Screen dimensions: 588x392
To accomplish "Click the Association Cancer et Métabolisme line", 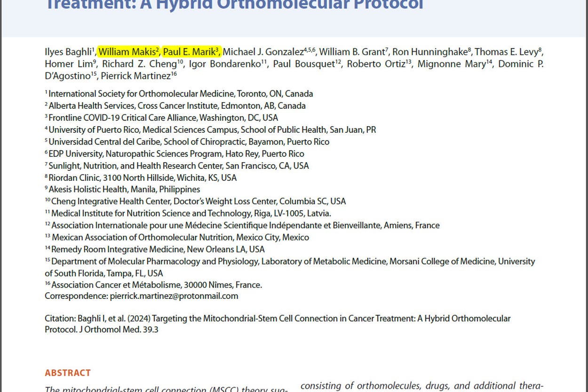I will click(153, 285).
